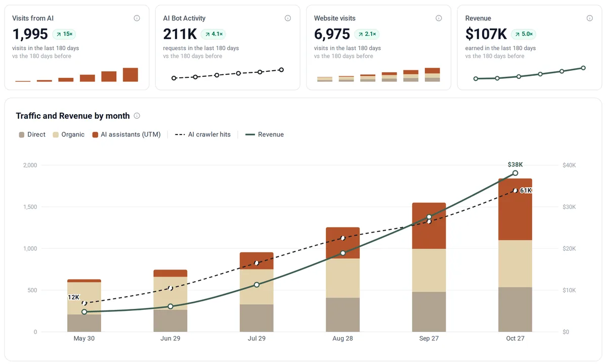Click the Traffic and Revenue by month heading

pyautogui.click(x=73, y=116)
